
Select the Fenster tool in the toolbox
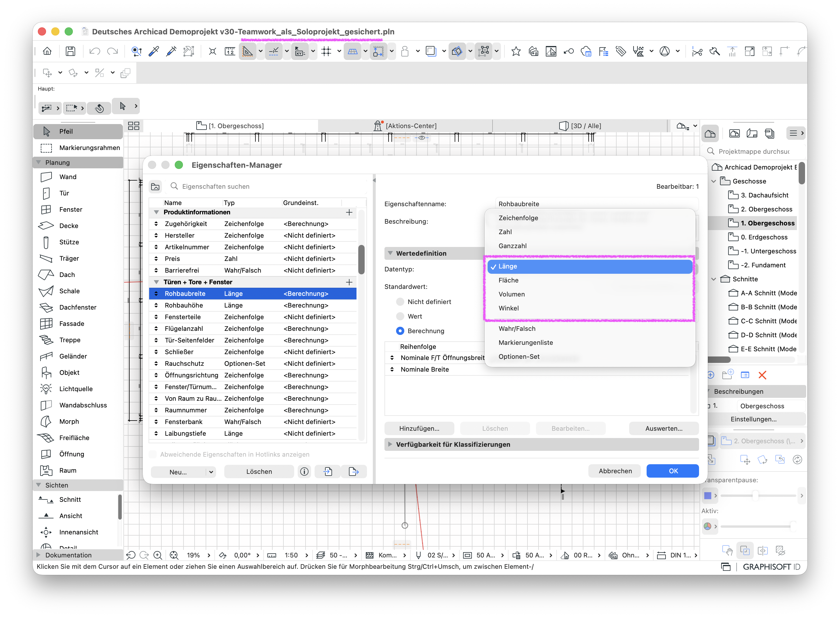click(78, 209)
